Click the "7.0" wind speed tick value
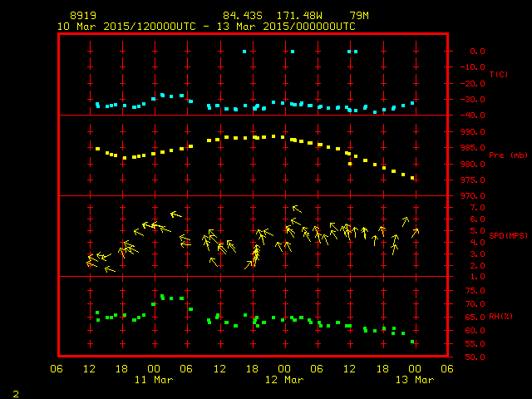This screenshot has width=532, height=399. tap(477, 207)
